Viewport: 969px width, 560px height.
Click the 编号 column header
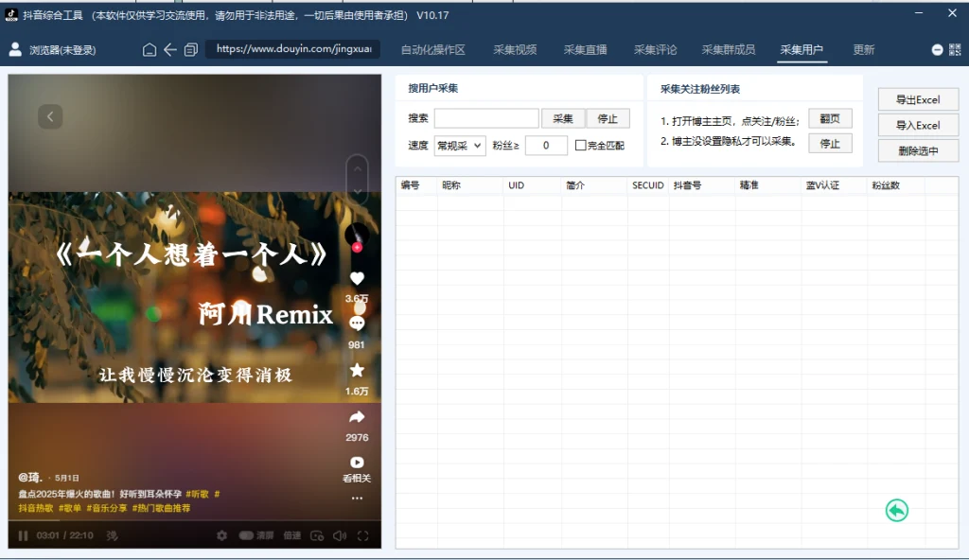(410, 185)
